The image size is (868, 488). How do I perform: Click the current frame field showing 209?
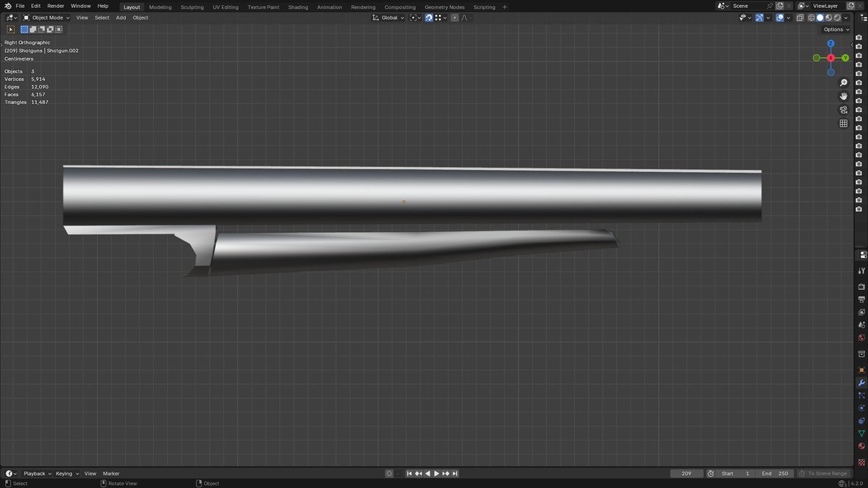[686, 474]
